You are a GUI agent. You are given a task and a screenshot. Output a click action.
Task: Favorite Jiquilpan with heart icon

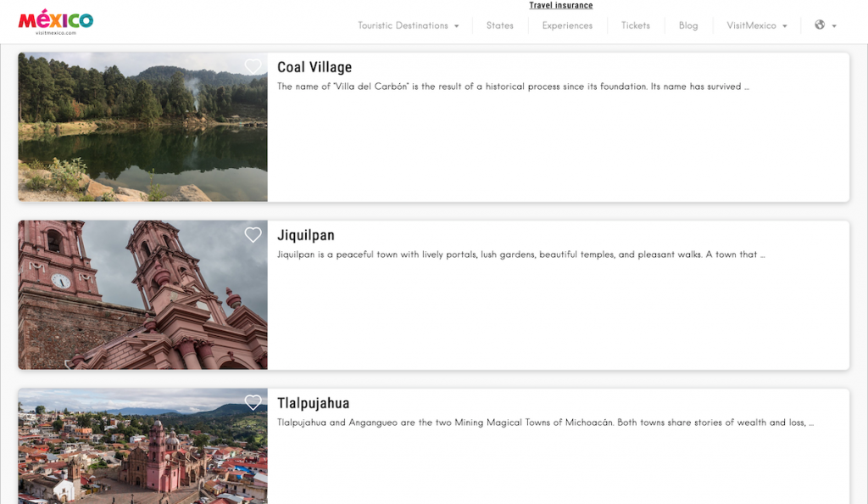click(x=253, y=235)
